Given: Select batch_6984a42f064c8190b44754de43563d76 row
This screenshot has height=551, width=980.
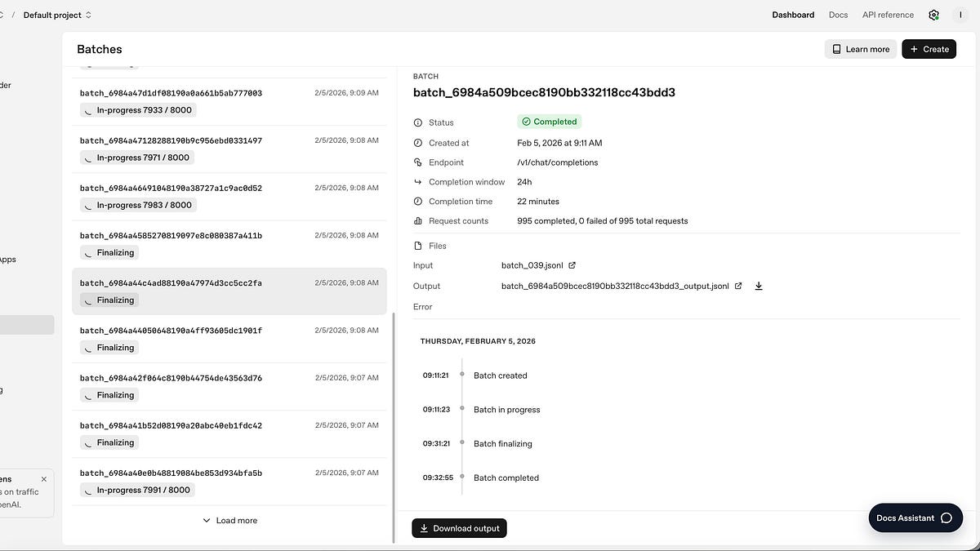Looking at the screenshot, I should [x=229, y=386].
